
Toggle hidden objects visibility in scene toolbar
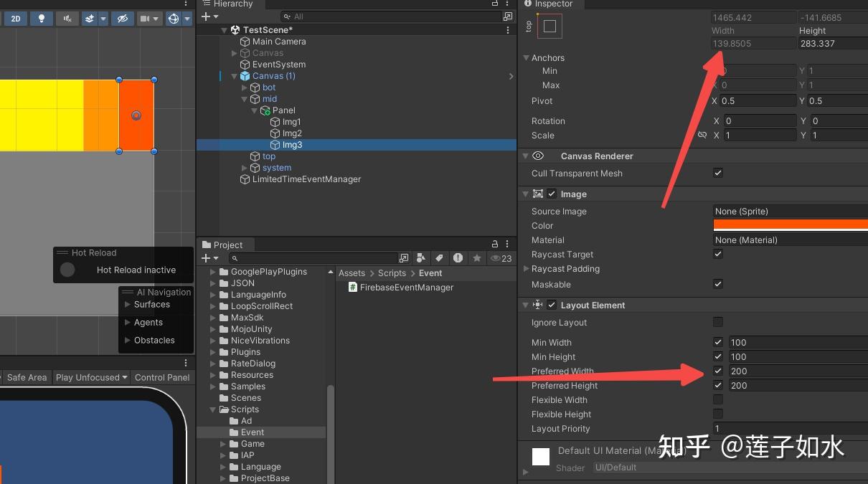[x=122, y=19]
